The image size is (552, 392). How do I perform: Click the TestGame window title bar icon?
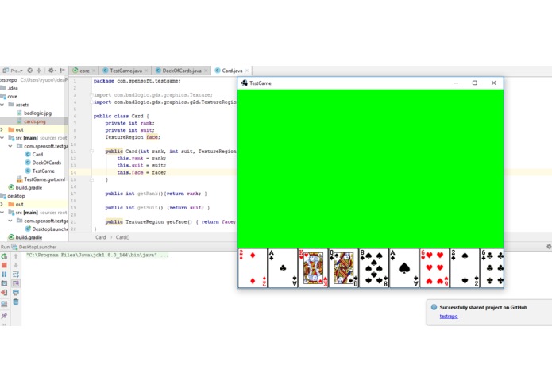[x=244, y=83]
